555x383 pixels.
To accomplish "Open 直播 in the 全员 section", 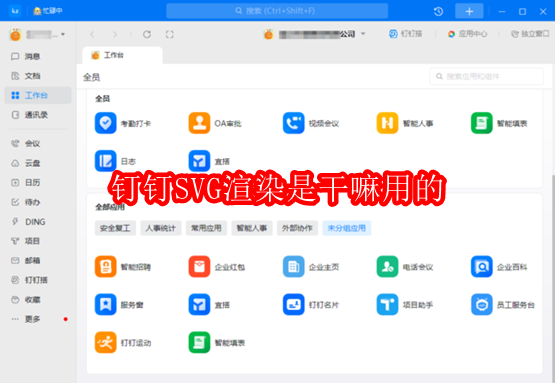I will [x=209, y=161].
